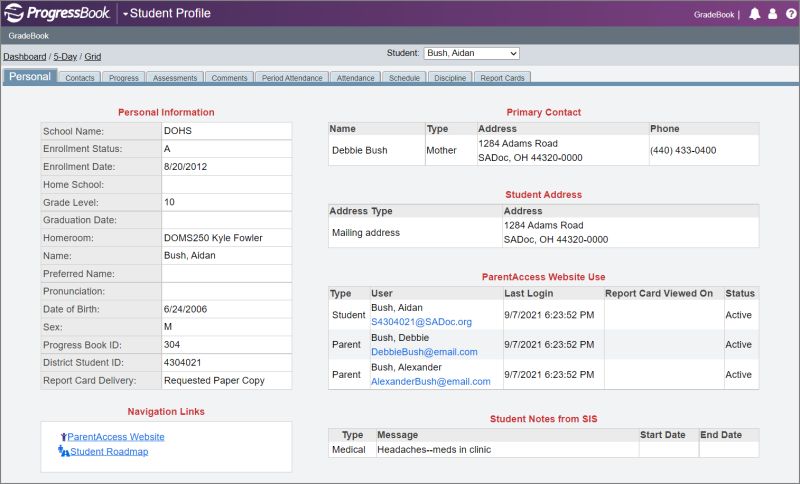Viewport: 800px width, 484px height.
Task: Click the AlexanderBush@email.com email link
Action: (431, 381)
